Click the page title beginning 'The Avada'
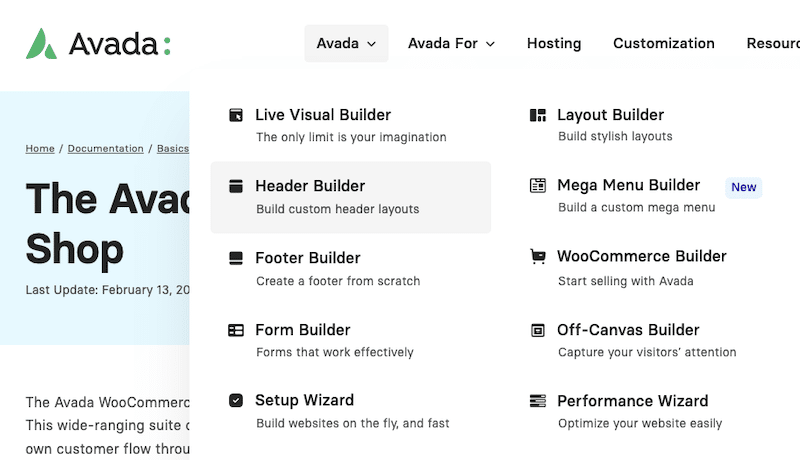The width and height of the screenshot is (800, 460). point(107,223)
